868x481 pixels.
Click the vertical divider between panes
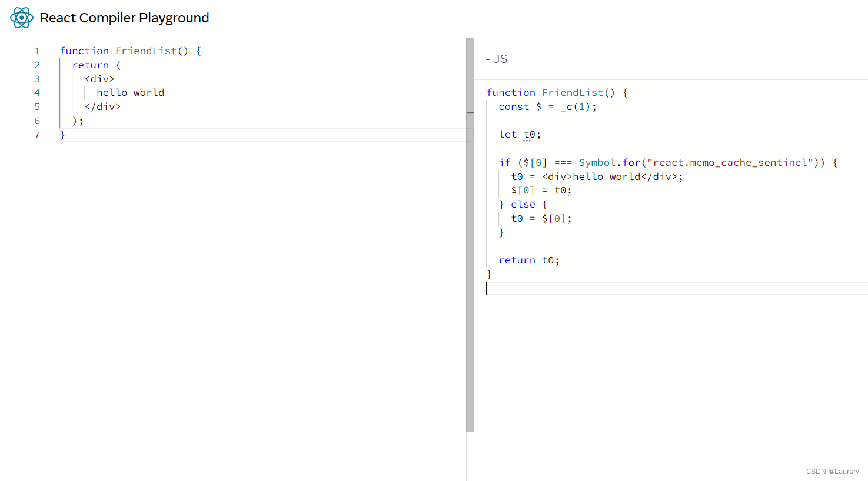[469, 235]
